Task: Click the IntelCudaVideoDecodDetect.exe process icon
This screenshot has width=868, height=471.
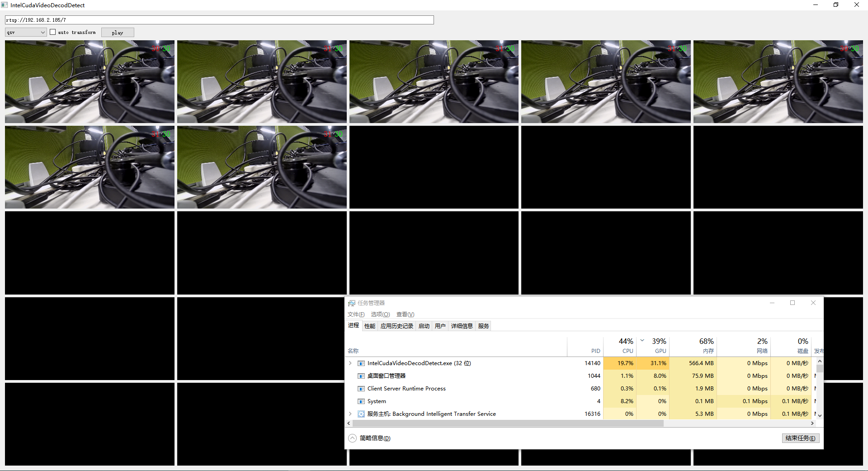Action: pos(361,363)
